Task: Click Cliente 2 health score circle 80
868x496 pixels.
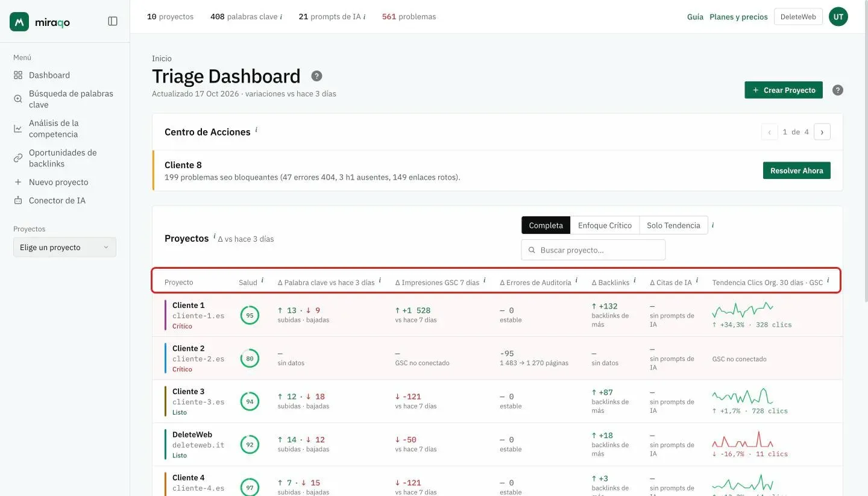Action: (250, 359)
